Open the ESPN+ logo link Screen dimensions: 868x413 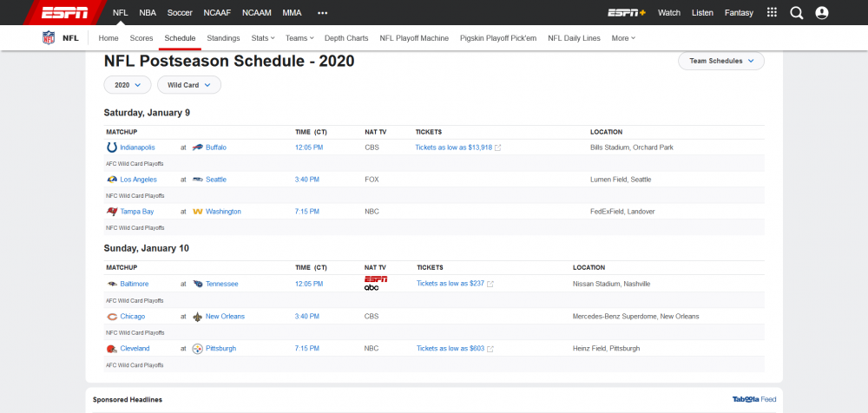[627, 13]
